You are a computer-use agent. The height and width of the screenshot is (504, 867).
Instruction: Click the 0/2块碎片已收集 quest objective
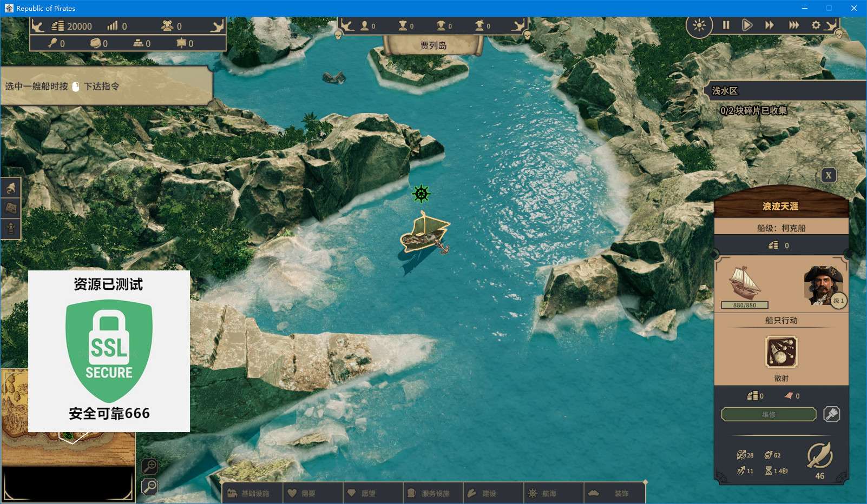[753, 110]
